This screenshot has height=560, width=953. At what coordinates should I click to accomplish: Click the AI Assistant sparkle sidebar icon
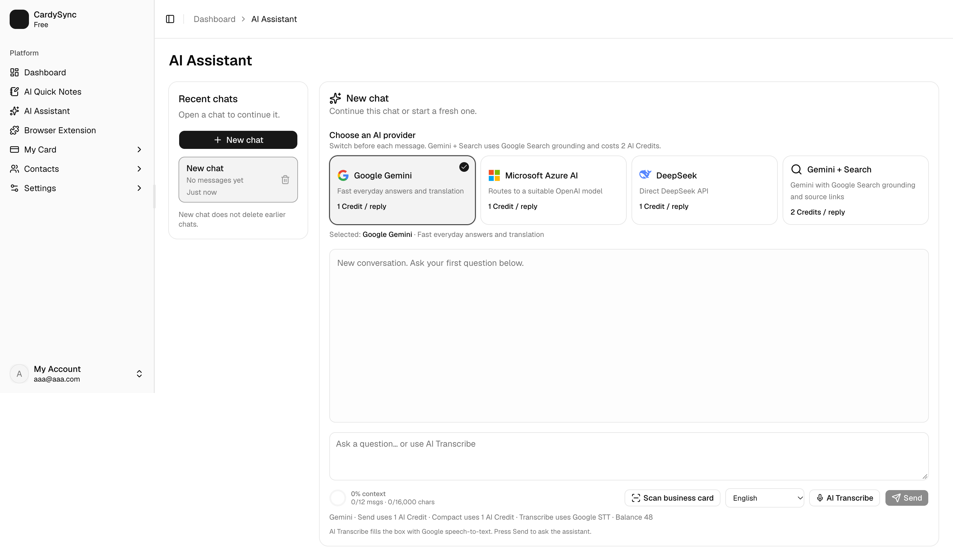click(x=14, y=111)
